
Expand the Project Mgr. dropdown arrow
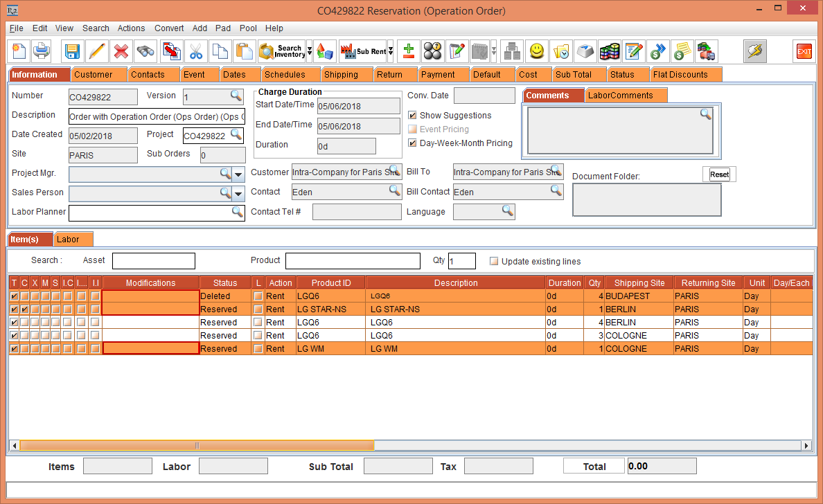(238, 174)
